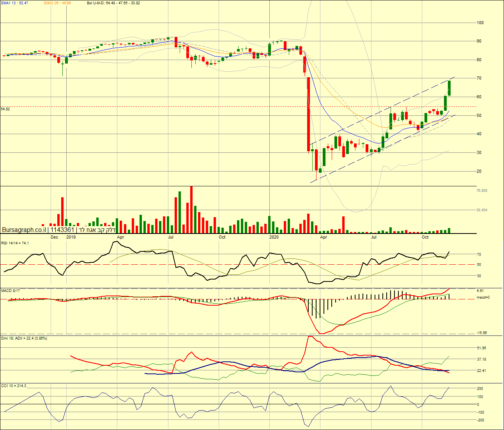The image size is (504, 430).
Task: Click the 38,404 volume axis label
Action: 482,210
